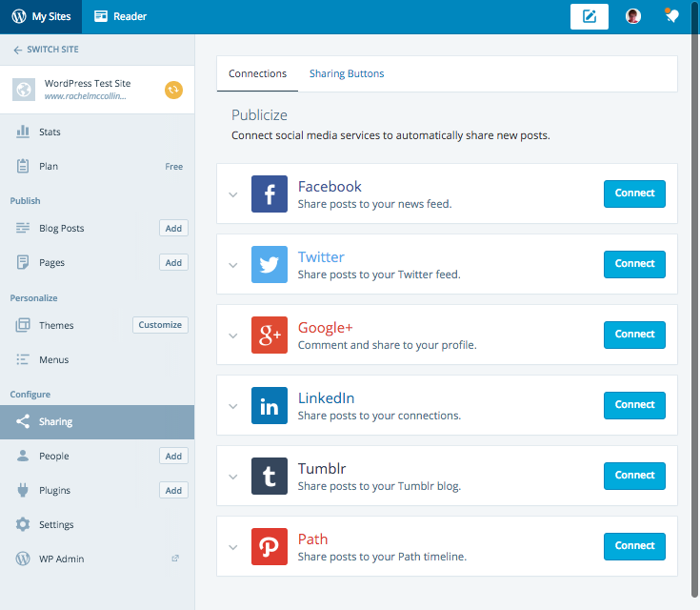Select the Connections tab

[257, 73]
